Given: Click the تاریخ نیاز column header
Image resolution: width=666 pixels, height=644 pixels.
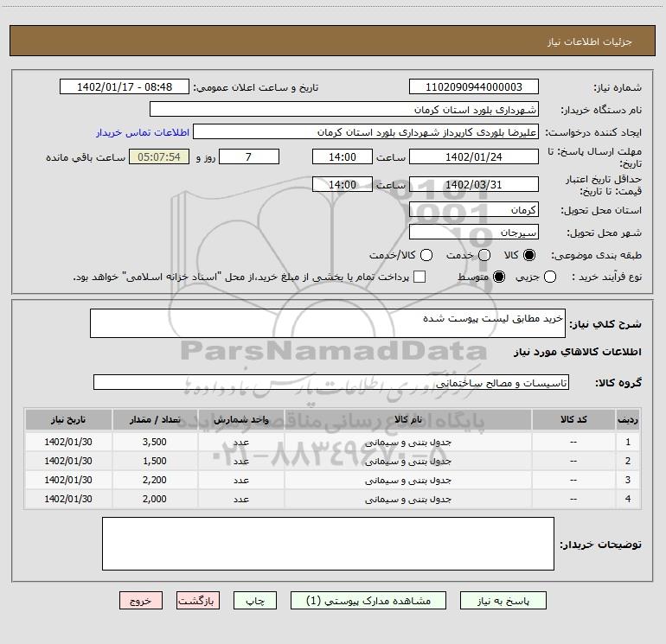Looking at the screenshot, I should 68,420.
